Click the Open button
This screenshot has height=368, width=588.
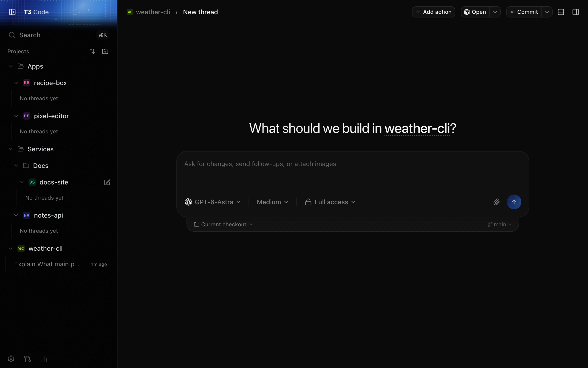click(x=475, y=12)
